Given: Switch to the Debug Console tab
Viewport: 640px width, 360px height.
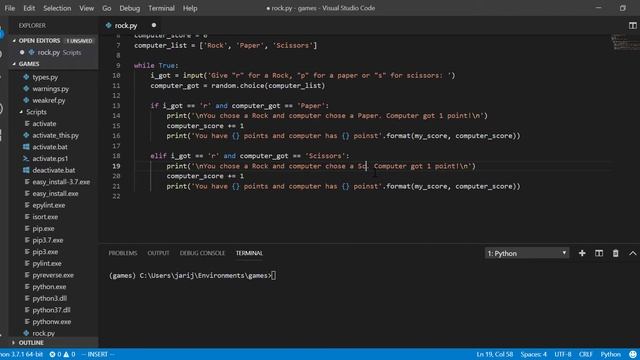Looking at the screenshot, I should pos(202,253).
